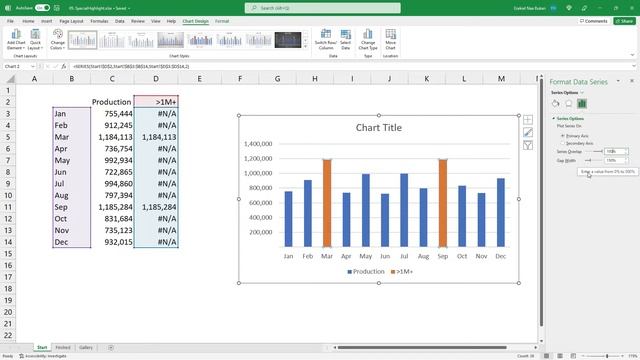Viewport: 640px width, 360px height.
Task: Switch to the Gallery sheet tab
Action: tap(86, 347)
